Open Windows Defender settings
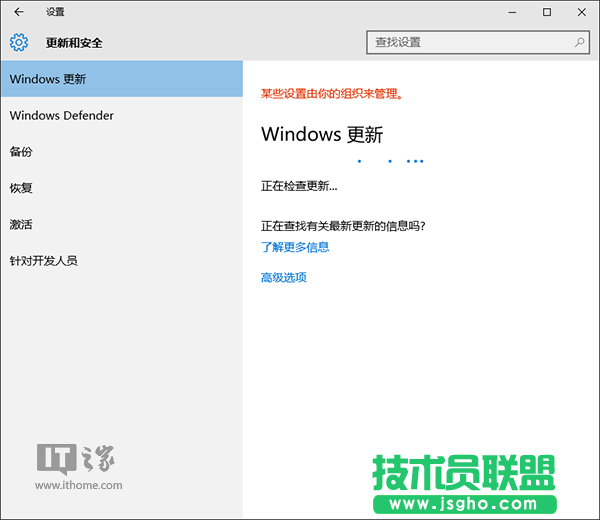 (122, 115)
